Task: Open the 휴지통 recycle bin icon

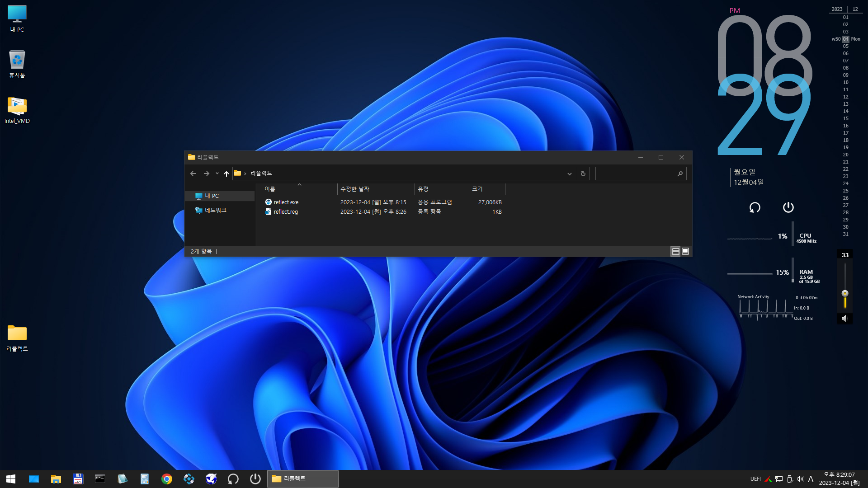Action: click(x=17, y=64)
